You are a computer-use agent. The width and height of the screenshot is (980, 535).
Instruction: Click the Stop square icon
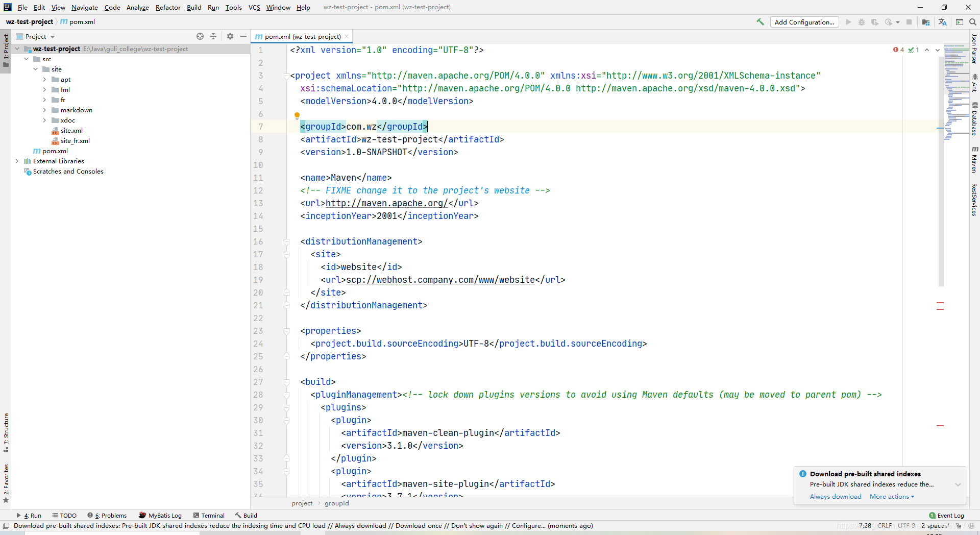909,22
